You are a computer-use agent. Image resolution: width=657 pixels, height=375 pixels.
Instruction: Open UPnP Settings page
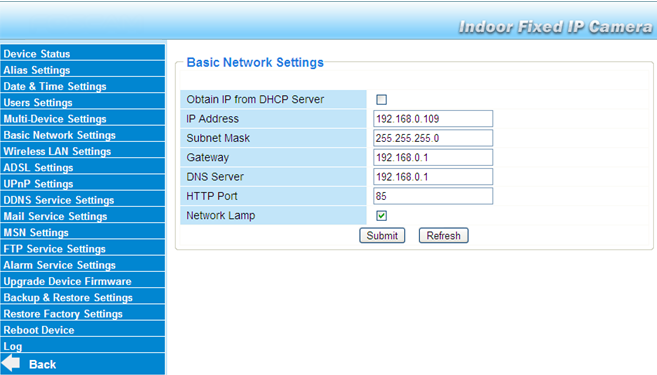click(x=38, y=184)
